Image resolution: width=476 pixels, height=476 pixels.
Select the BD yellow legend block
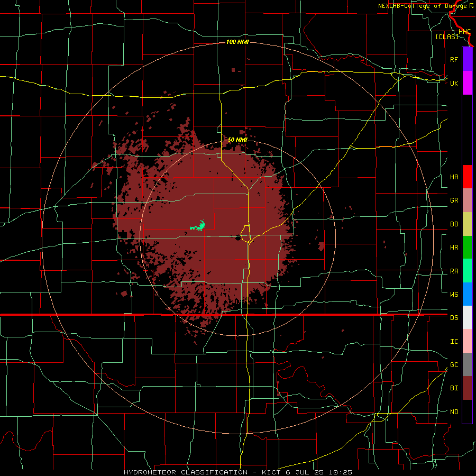(467, 224)
